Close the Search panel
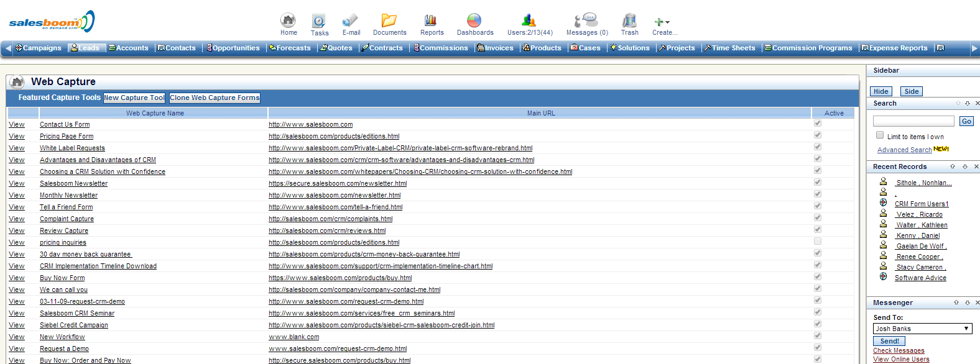Screen dimensions: 980x364 click(977, 103)
